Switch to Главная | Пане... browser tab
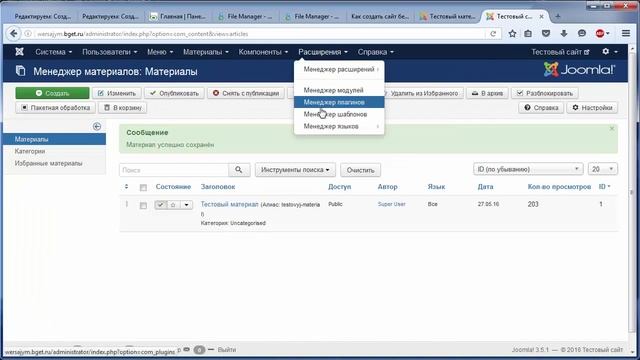This screenshot has width=640, height=360. coord(178,16)
